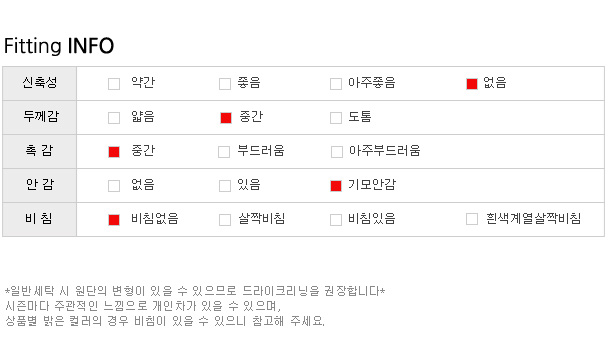Click the 비 침 row header cell
This screenshot has width=608, height=361.
[40, 219]
